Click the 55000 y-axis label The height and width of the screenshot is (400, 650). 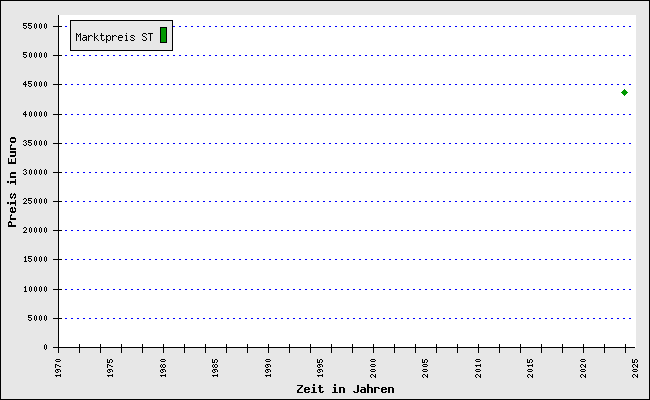coord(35,26)
